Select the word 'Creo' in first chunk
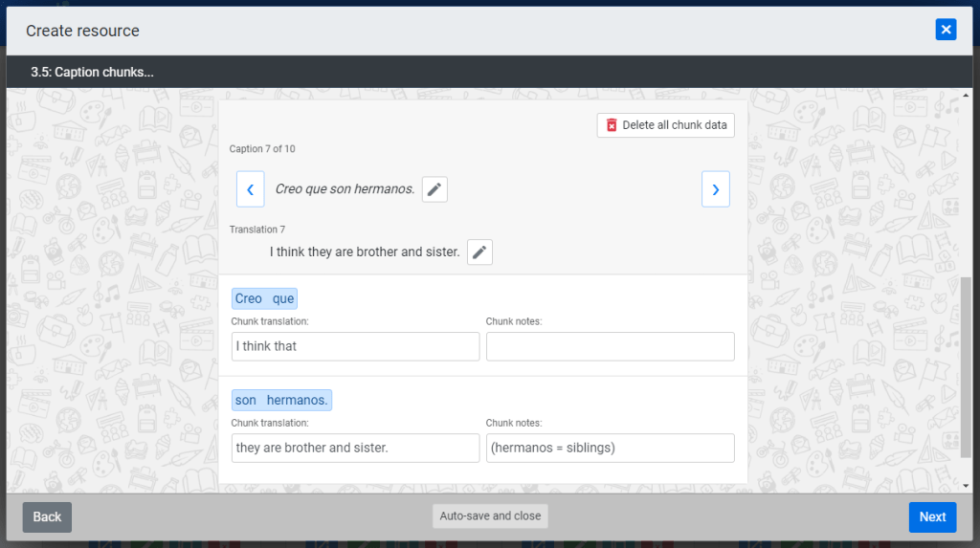The height and width of the screenshot is (548, 980). coord(248,298)
